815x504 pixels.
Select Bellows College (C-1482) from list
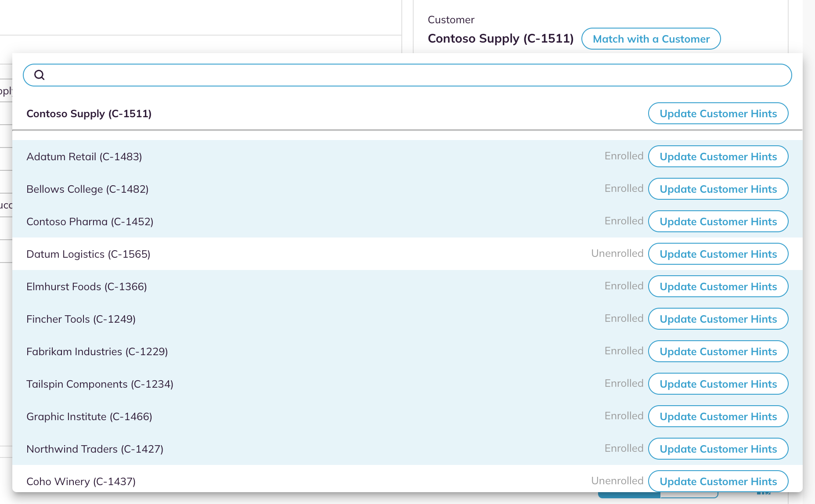[x=407, y=189]
